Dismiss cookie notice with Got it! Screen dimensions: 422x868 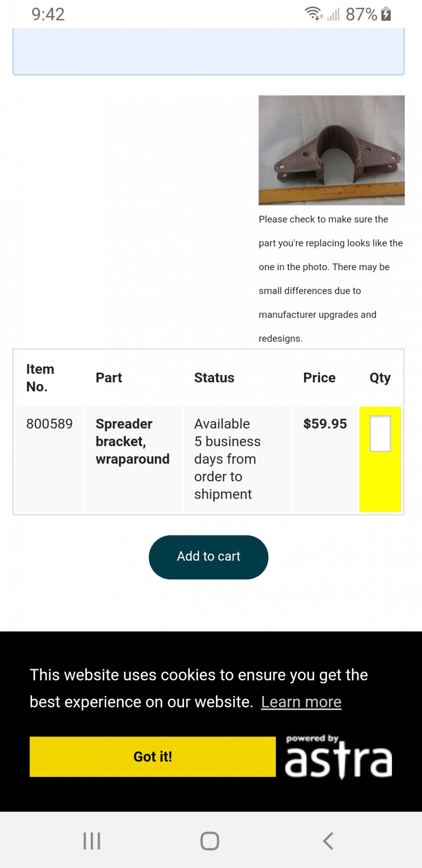[153, 756]
